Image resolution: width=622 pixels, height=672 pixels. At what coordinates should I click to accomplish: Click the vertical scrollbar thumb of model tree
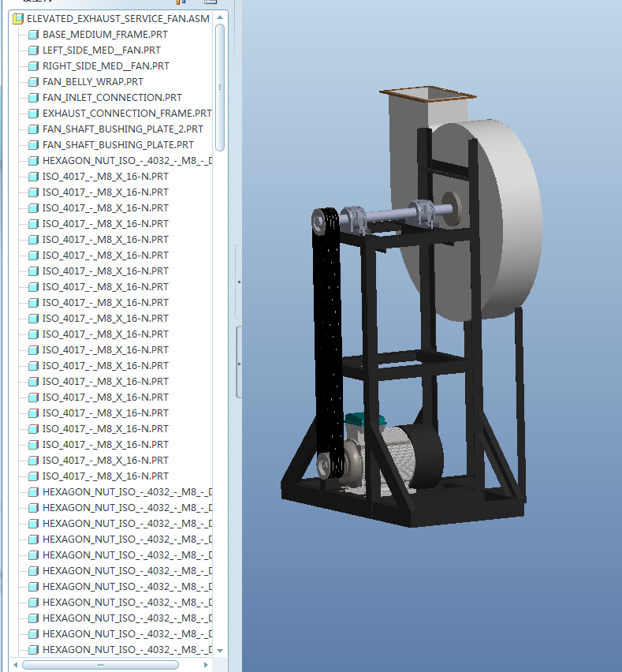click(220, 88)
